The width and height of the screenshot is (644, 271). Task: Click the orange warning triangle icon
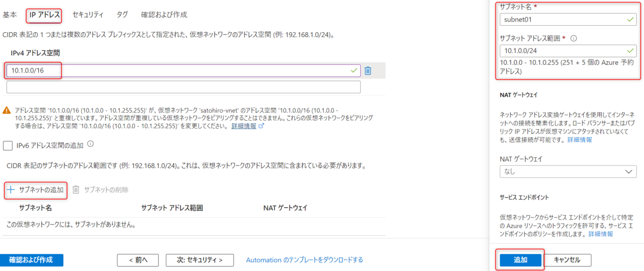tap(6, 109)
